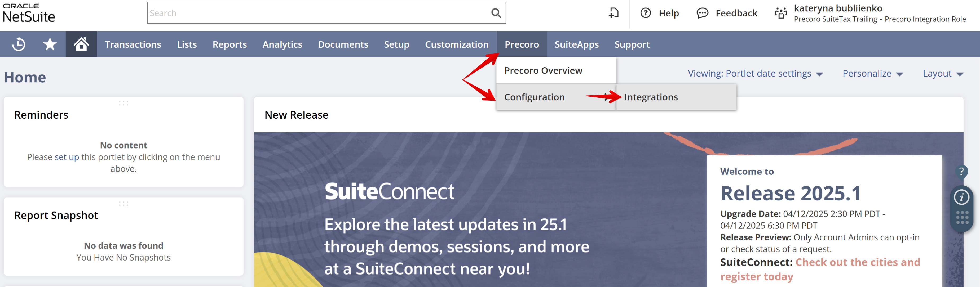Go to Home via house icon

tap(81, 44)
